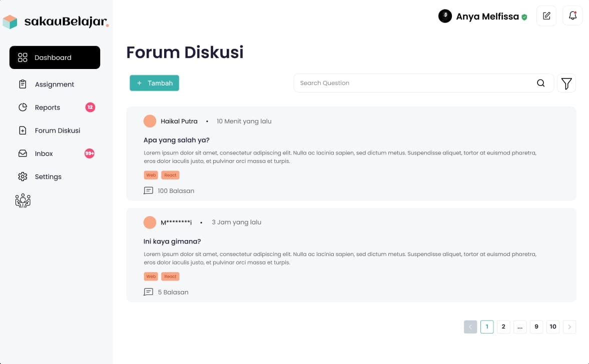Open the community/people icon below Settings
The height and width of the screenshot is (364, 589).
[23, 201]
